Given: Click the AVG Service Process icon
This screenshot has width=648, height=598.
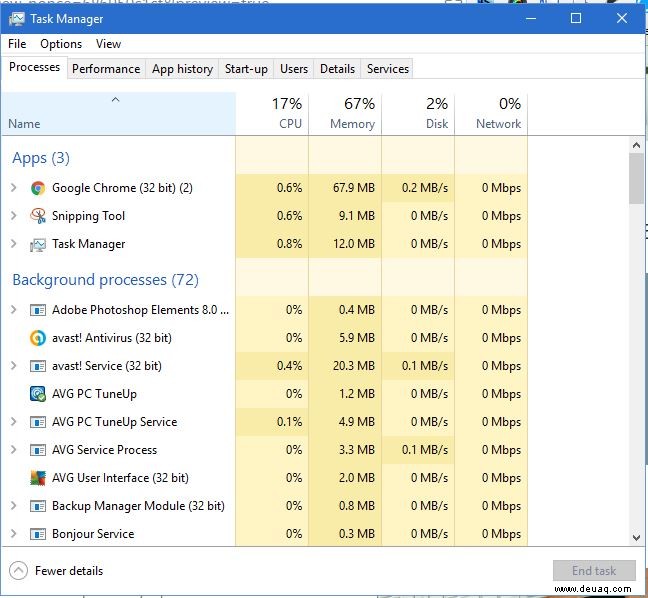Looking at the screenshot, I should pos(38,450).
